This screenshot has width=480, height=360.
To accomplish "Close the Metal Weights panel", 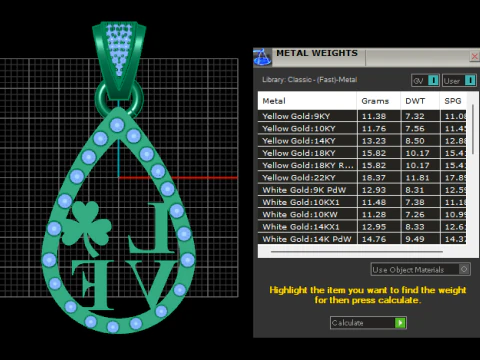I will click(474, 56).
